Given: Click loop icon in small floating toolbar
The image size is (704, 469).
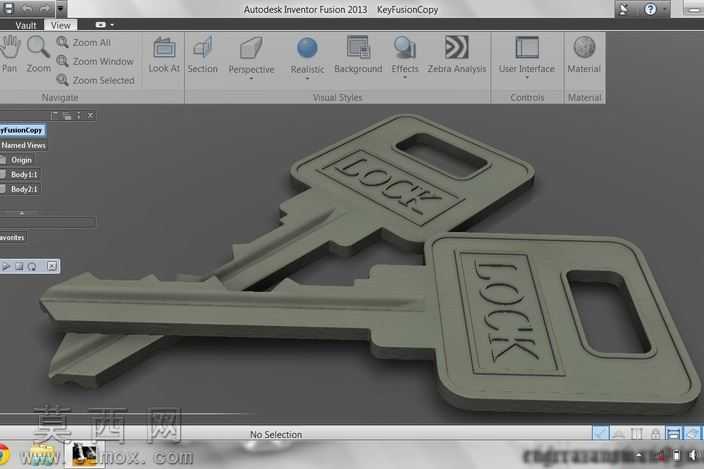Looking at the screenshot, I should [32, 267].
